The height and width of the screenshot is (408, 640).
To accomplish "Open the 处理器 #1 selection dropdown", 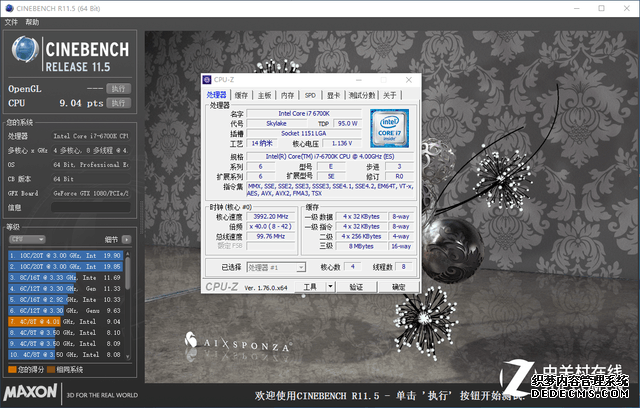I will pyautogui.click(x=276, y=267).
